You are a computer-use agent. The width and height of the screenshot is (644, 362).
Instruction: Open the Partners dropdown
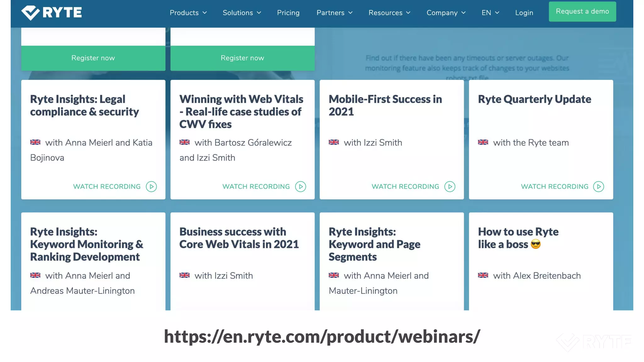335,13
